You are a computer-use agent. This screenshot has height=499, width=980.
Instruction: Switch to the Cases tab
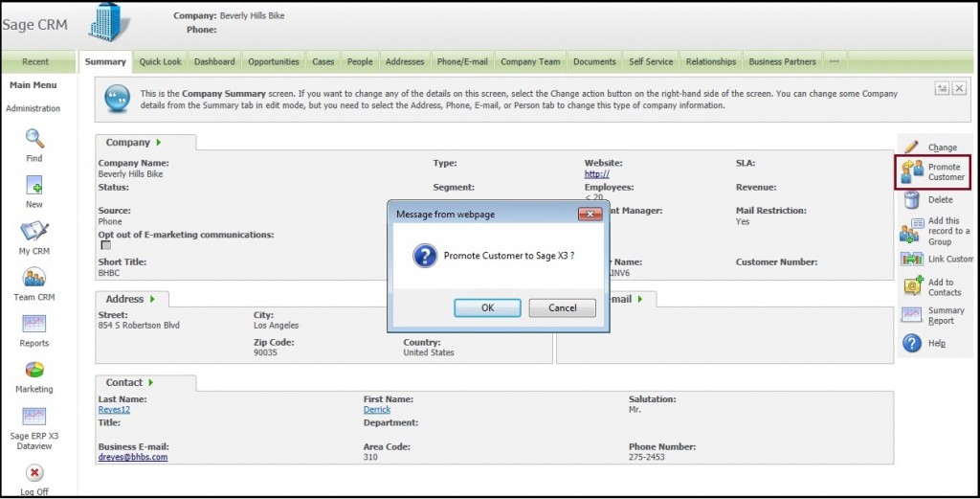(323, 62)
